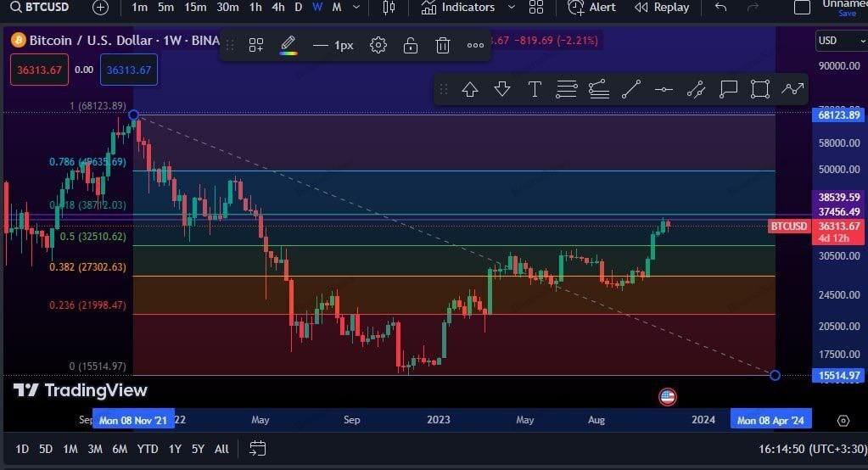This screenshot has height=470, width=868.
Task: Switch to the M monthly timeframe
Action: click(x=337, y=7)
